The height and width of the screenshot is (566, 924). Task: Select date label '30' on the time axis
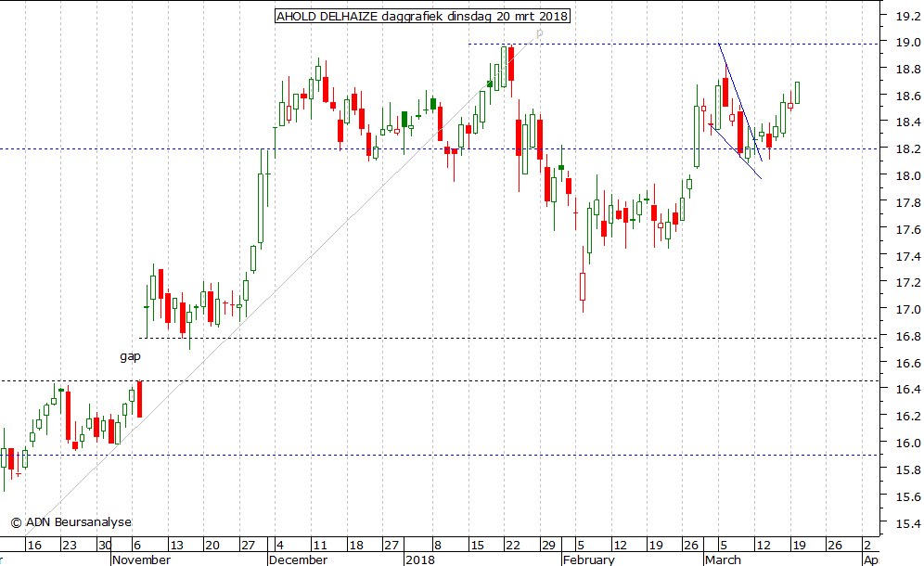[104, 546]
